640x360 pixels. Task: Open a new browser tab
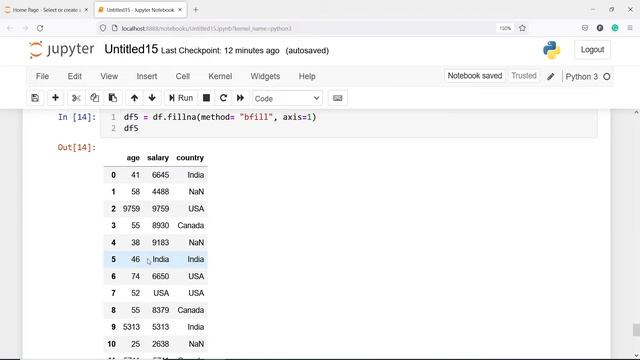(x=196, y=10)
